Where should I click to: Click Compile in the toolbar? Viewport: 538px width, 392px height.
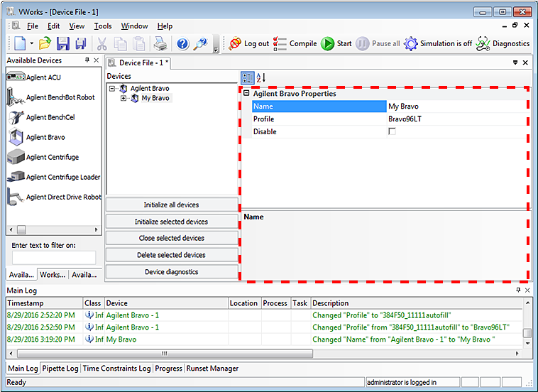295,44
